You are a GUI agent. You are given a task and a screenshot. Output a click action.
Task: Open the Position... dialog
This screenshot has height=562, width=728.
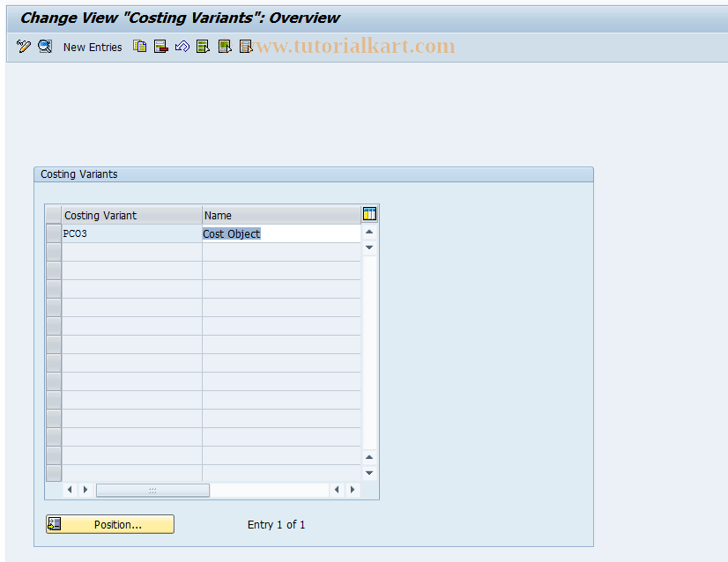coord(109,524)
